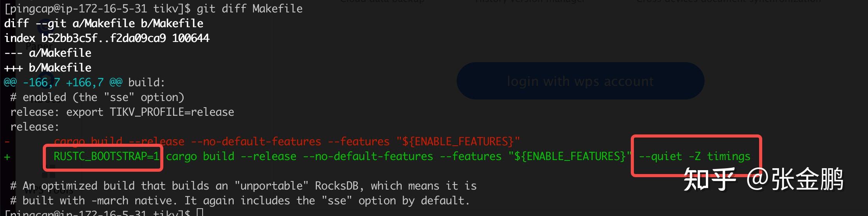Click the RUSTC_BOOTSTRAP=1 highlighted text
868x216 pixels.
pyautogui.click(x=107, y=156)
